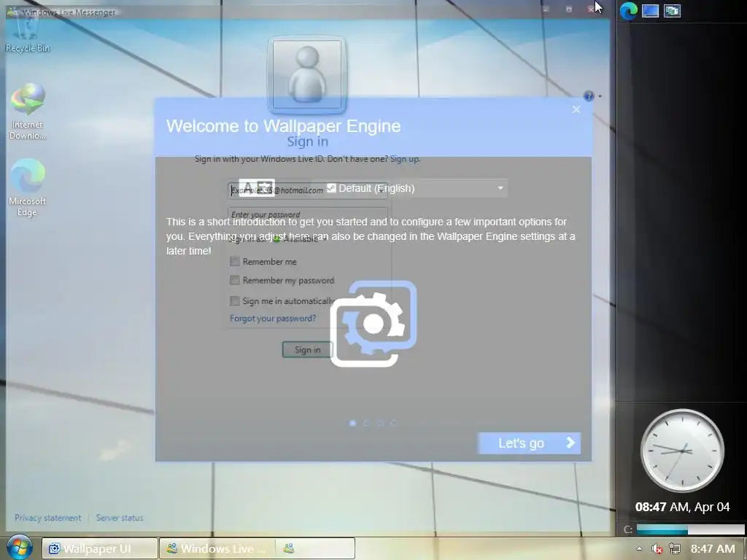Open the Sign in as Available status dropdown
The height and width of the screenshot is (560, 747).
pyautogui.click(x=279, y=238)
